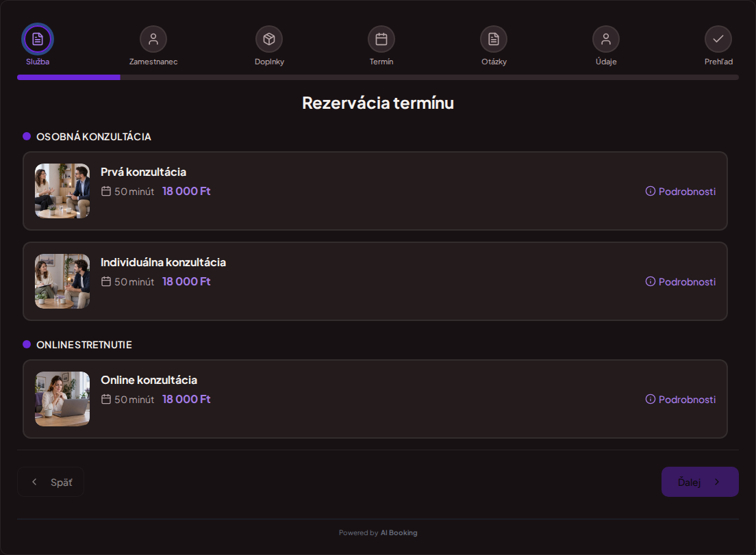Open the AI Booking footer link
Screen dimensions: 756x555
399,533
